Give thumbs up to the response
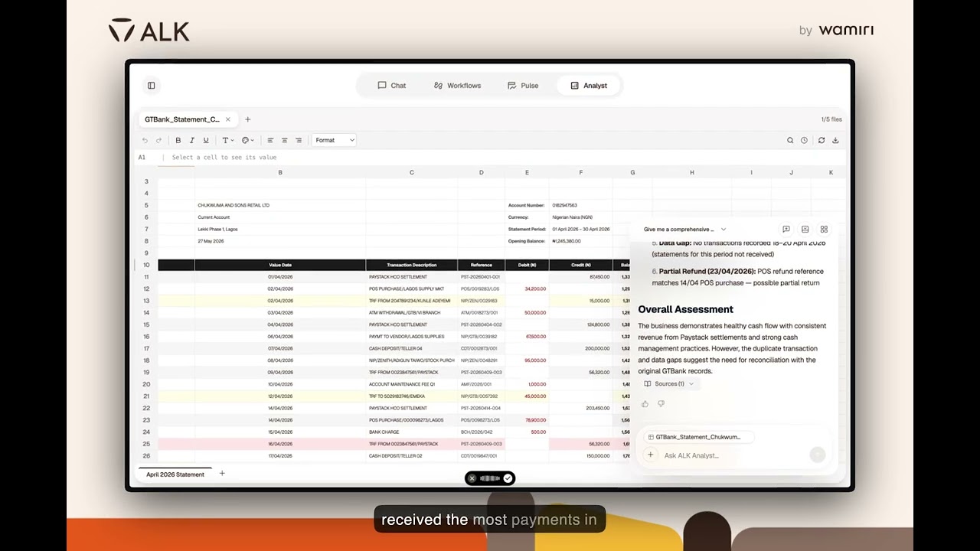 [x=645, y=404]
